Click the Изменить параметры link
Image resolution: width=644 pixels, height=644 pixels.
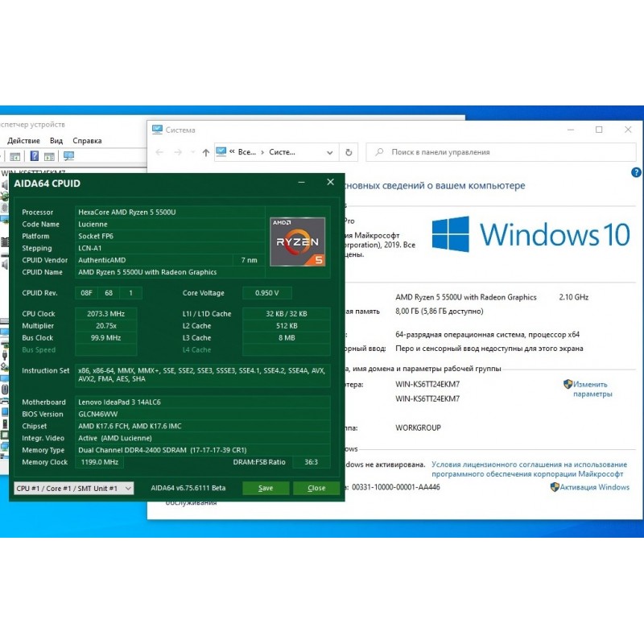(x=592, y=390)
